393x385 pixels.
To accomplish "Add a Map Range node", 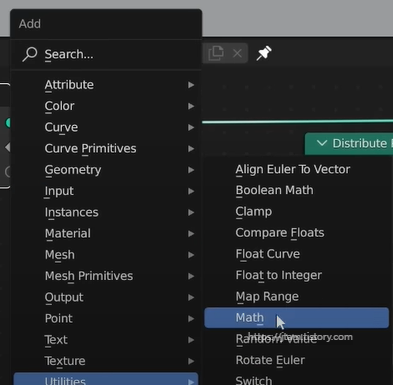I will coord(297,297).
